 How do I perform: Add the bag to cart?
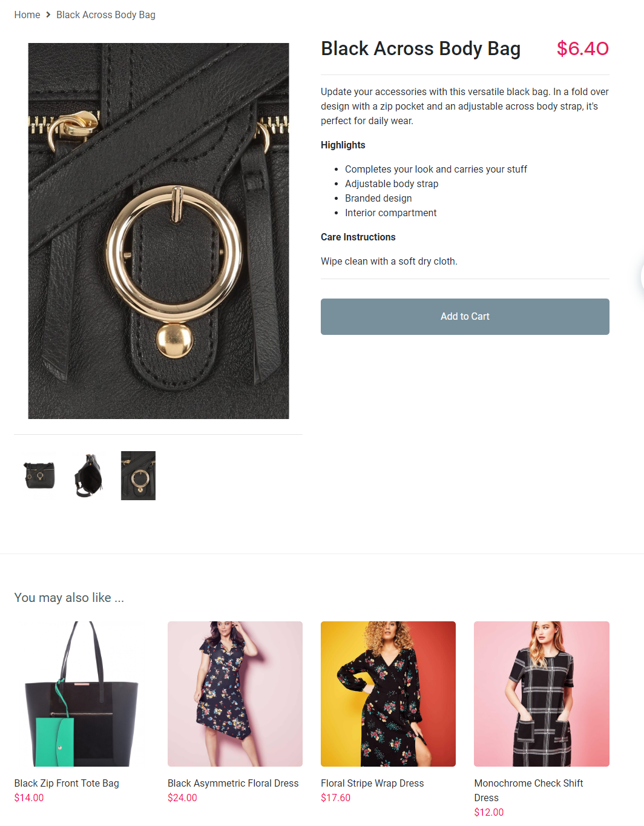(x=465, y=317)
